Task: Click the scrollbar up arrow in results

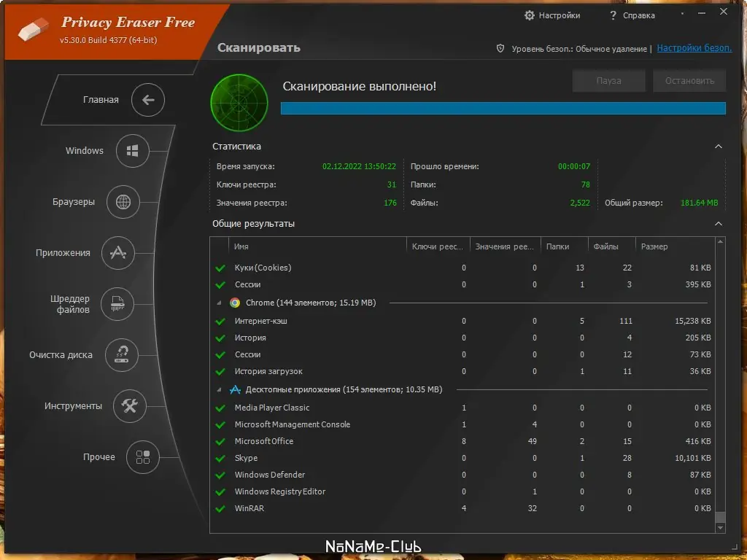Action: point(720,242)
